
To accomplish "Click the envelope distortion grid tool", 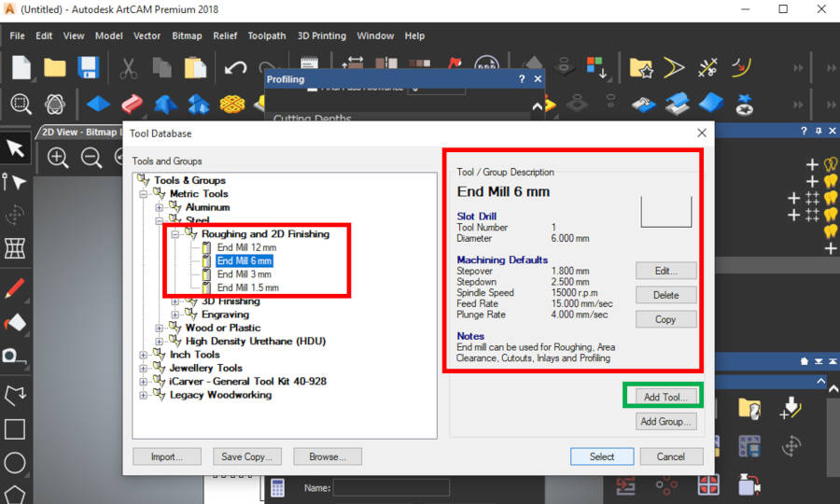I will pyautogui.click(x=14, y=248).
